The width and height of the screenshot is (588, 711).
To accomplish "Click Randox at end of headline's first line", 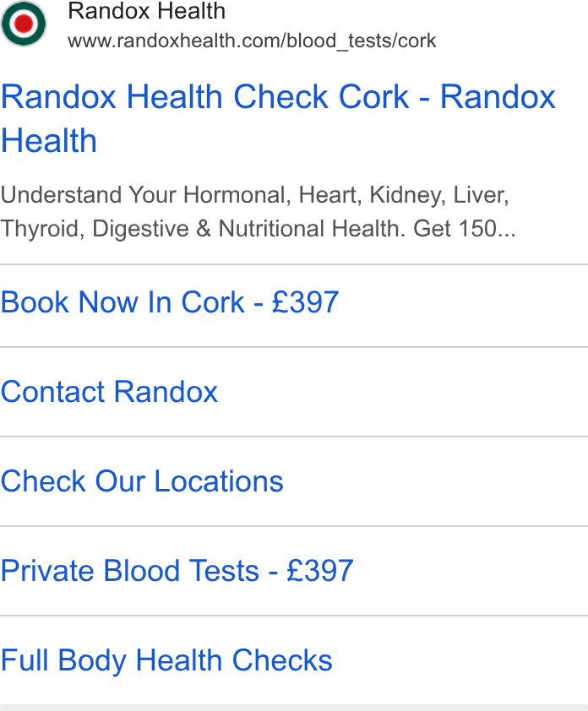I will point(498,96).
